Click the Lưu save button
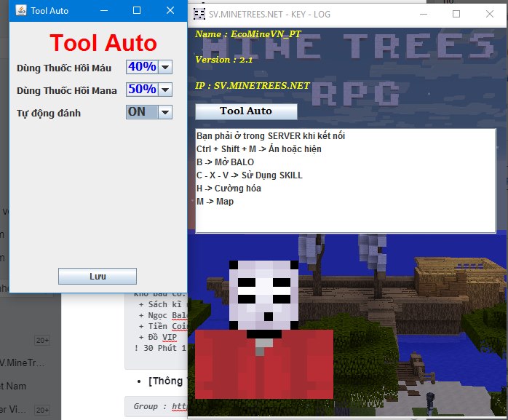This screenshot has width=508, height=420. [x=98, y=276]
